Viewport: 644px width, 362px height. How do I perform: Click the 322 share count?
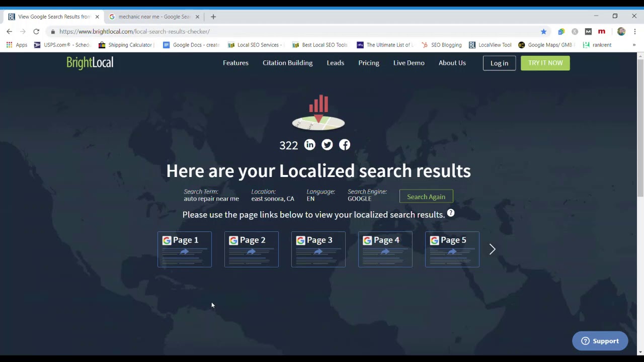289,145
